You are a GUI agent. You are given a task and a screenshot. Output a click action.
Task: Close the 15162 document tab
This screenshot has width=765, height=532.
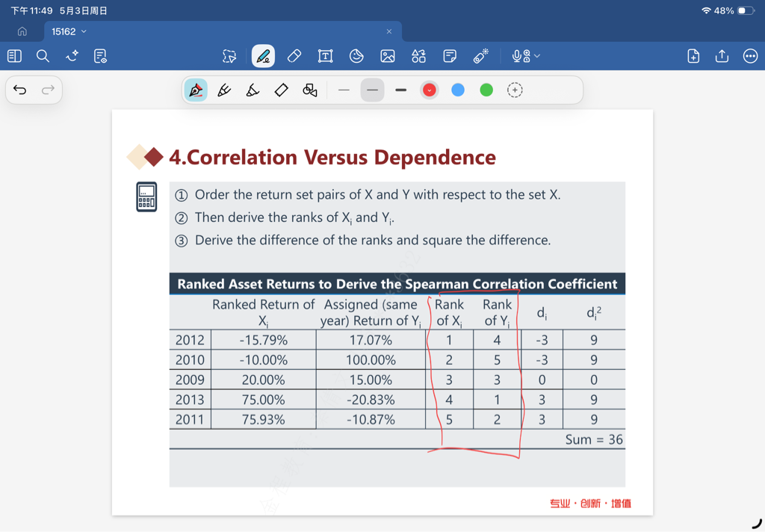(x=388, y=31)
